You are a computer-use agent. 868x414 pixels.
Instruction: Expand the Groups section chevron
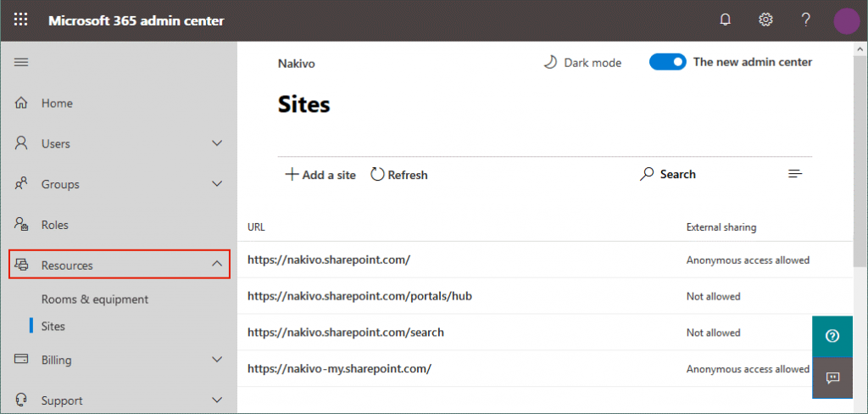[x=217, y=184]
